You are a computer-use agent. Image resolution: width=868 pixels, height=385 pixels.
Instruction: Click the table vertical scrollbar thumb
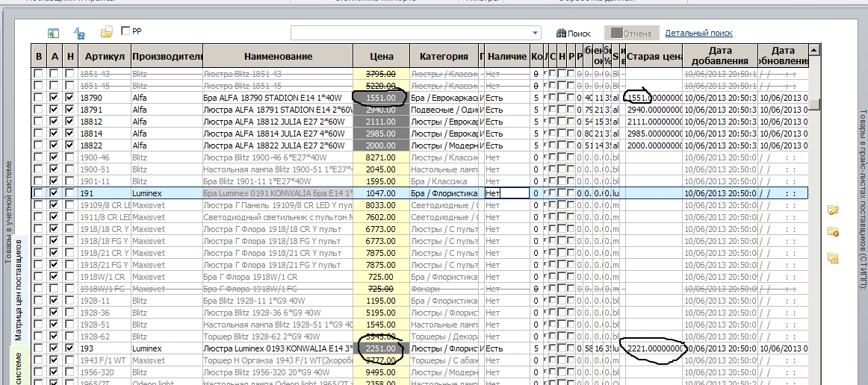click(813, 104)
